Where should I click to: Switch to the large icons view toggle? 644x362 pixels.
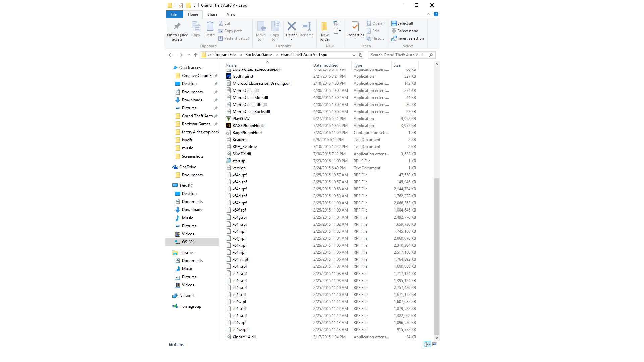tap(435, 344)
